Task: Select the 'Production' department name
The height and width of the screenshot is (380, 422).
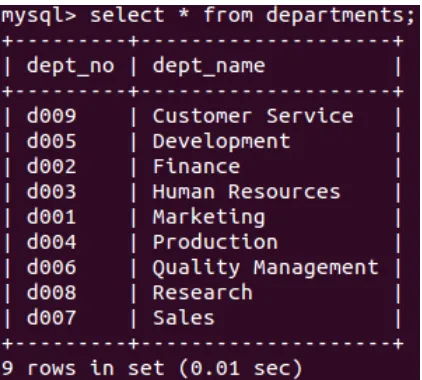Action: click(x=215, y=242)
